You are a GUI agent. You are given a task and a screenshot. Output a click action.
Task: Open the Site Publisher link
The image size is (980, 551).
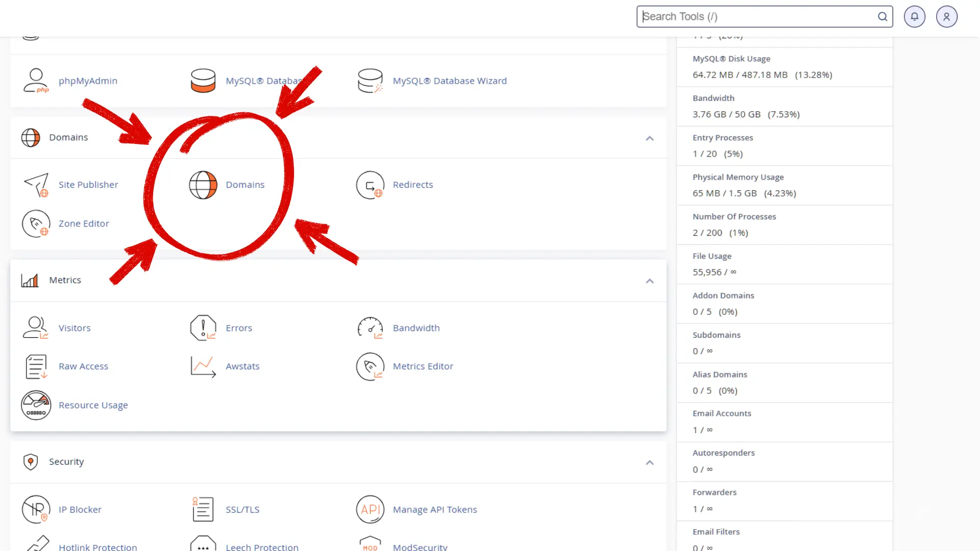[88, 185]
